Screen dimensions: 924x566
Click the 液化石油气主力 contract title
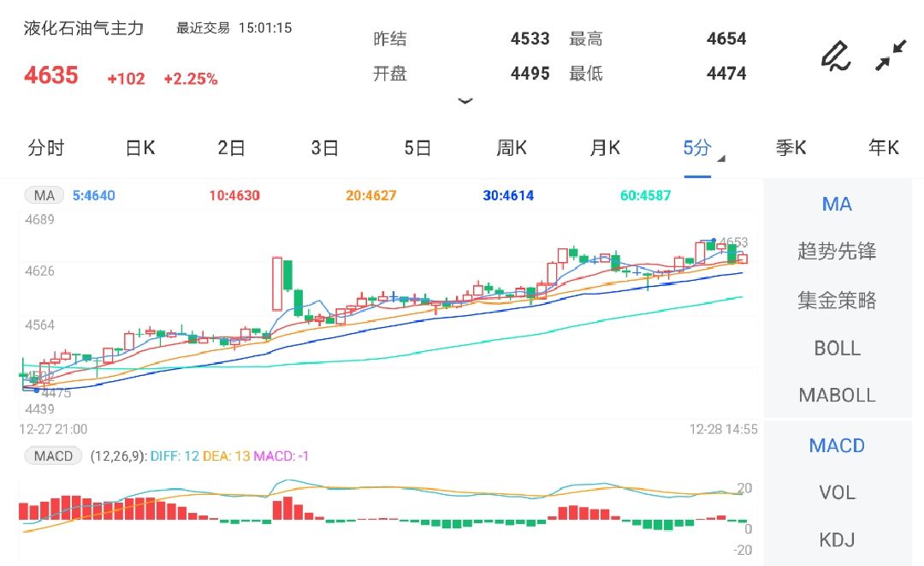coord(84,27)
